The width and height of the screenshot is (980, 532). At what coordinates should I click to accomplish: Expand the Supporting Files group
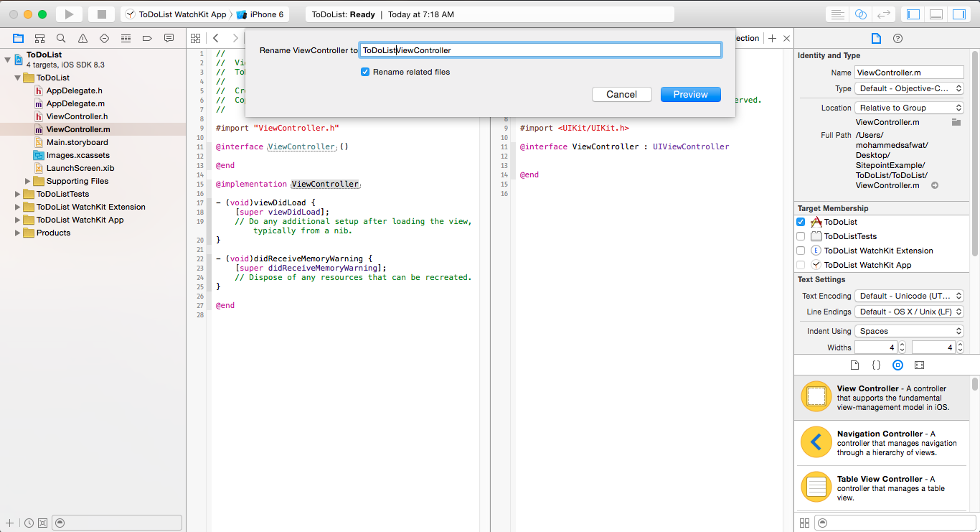coord(28,181)
